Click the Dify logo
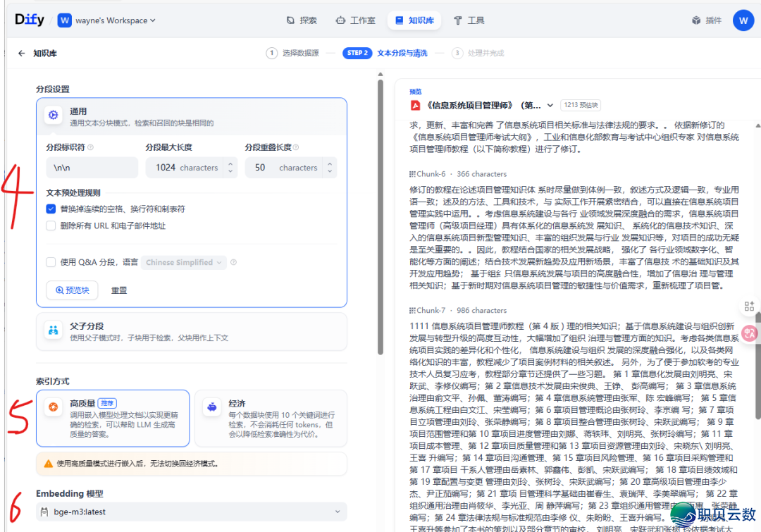 29,20
